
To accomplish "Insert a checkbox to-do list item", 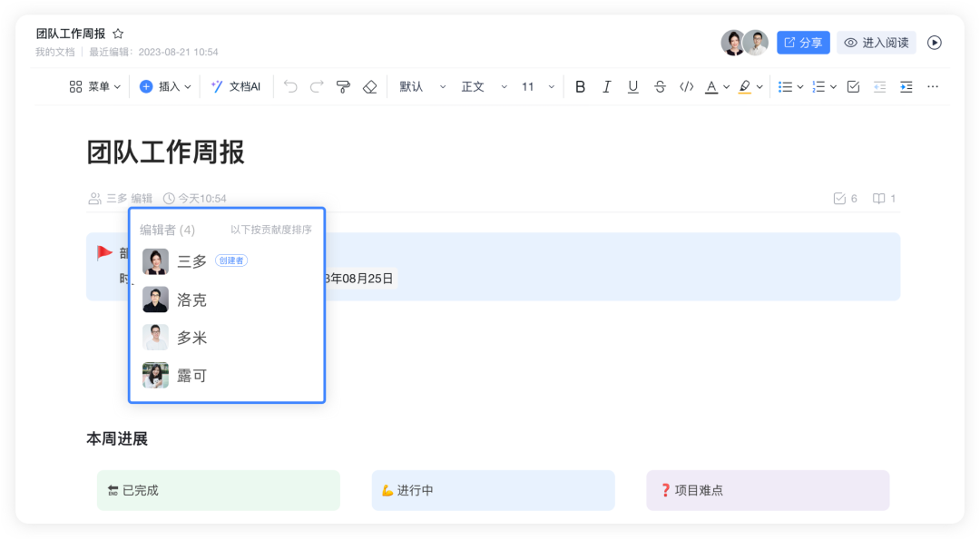I will click(853, 87).
